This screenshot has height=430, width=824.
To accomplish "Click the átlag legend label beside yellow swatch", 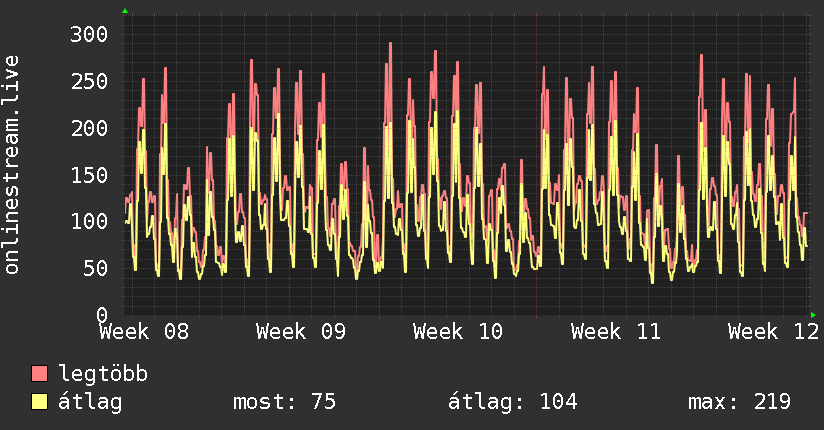I will click(x=90, y=402).
